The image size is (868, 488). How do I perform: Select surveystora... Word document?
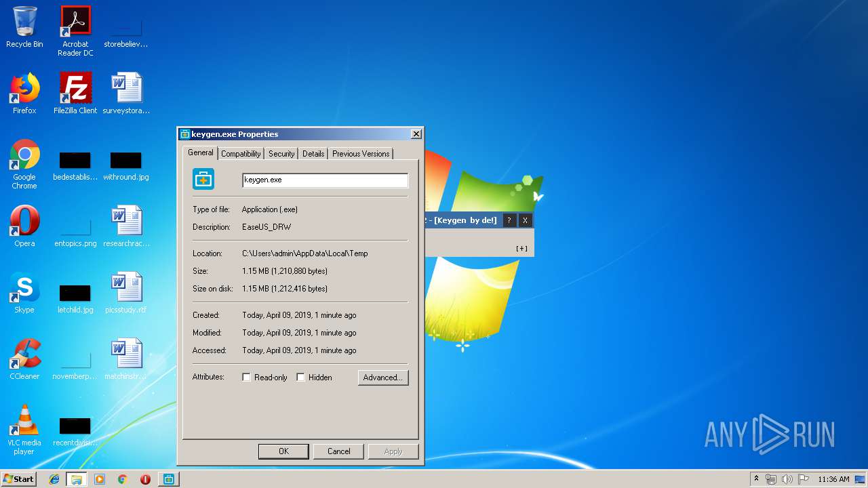point(126,94)
